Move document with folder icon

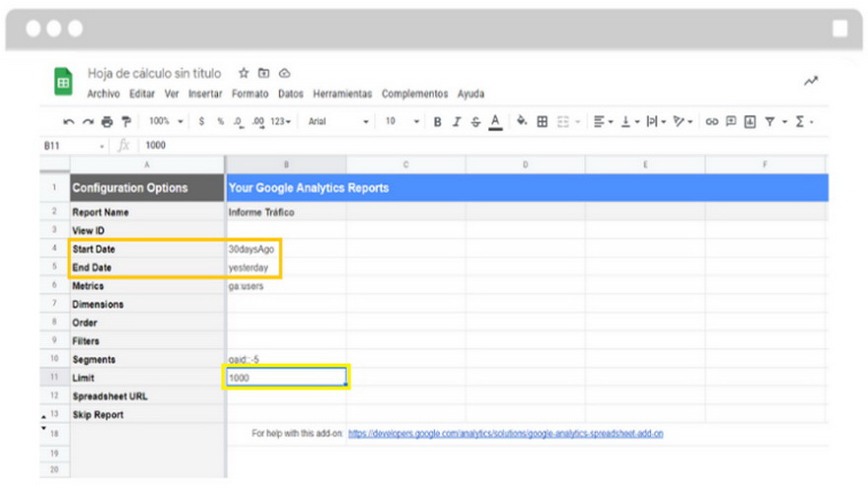[x=263, y=73]
